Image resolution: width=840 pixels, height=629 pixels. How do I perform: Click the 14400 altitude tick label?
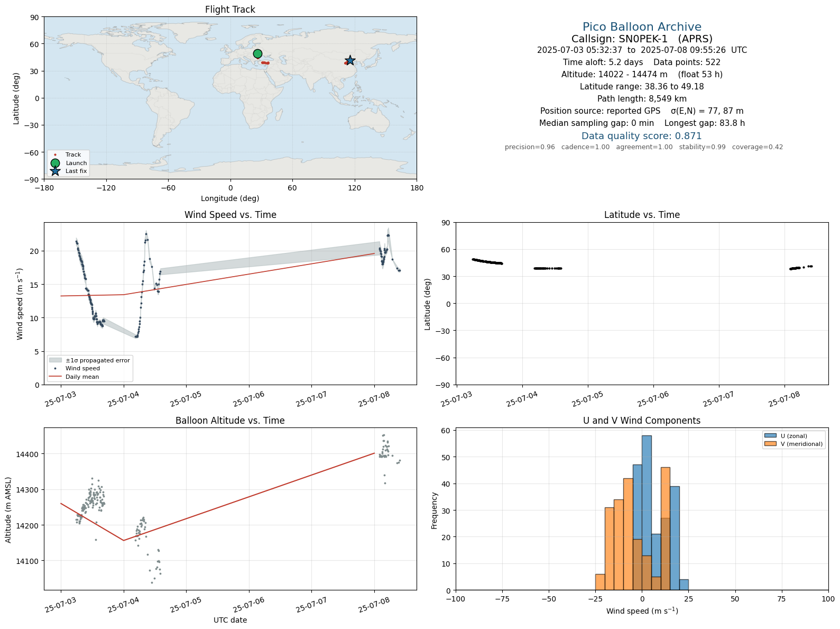click(27, 454)
